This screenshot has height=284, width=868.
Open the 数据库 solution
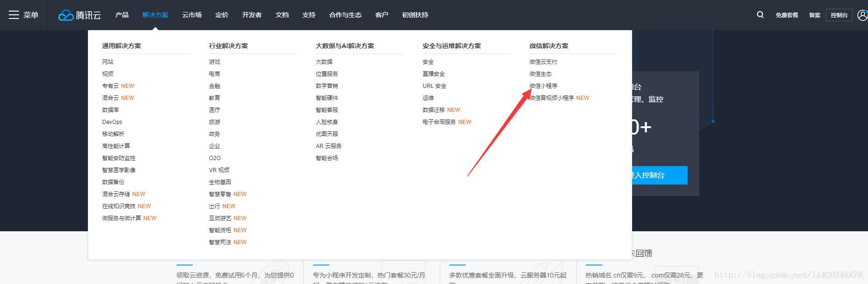[111, 110]
